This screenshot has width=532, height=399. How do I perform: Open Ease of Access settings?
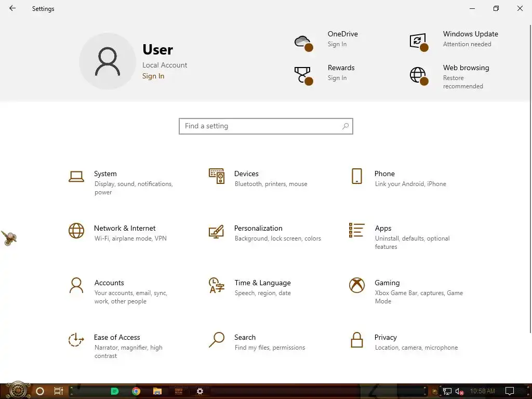click(x=115, y=346)
